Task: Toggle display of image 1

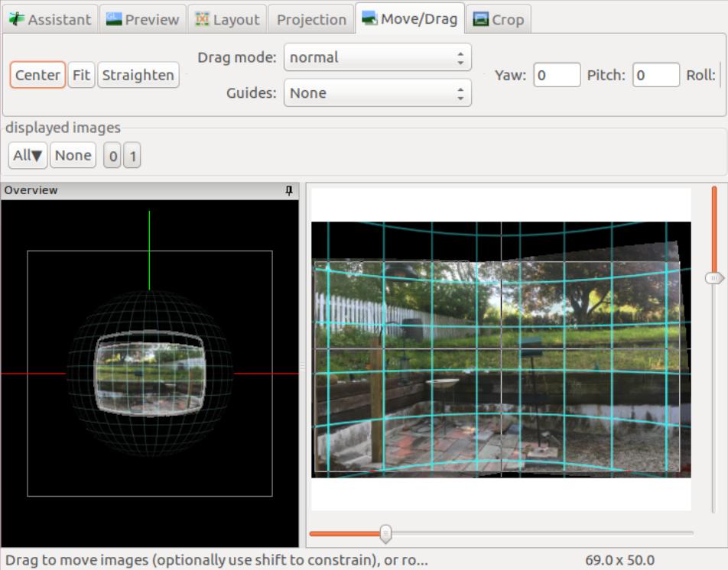Action: [132, 157]
